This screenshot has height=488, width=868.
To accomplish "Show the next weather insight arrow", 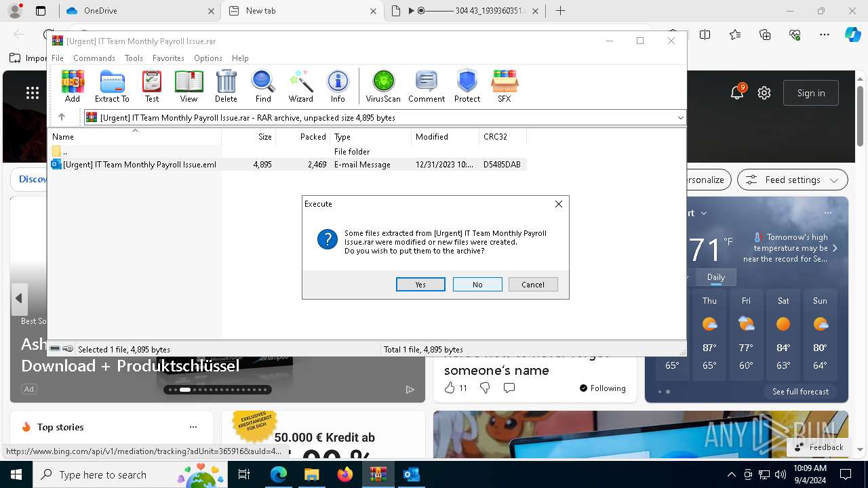I will click(835, 248).
